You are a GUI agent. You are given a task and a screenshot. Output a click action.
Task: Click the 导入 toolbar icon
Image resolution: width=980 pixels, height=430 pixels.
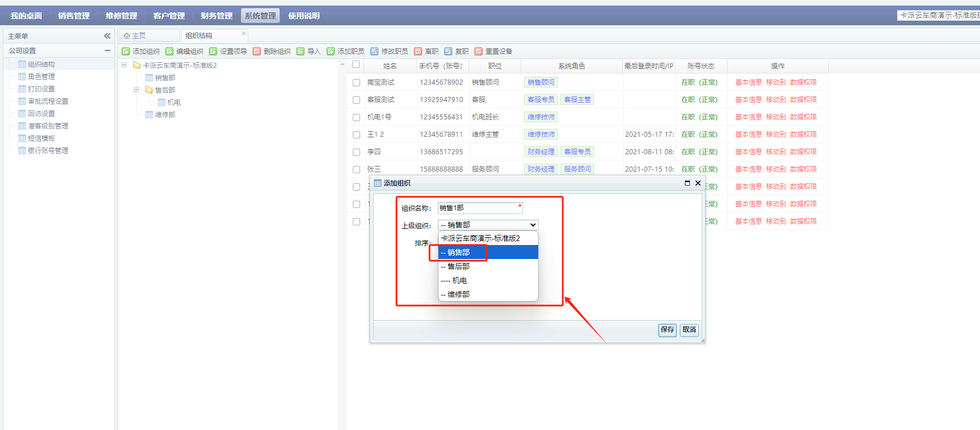pyautogui.click(x=301, y=52)
